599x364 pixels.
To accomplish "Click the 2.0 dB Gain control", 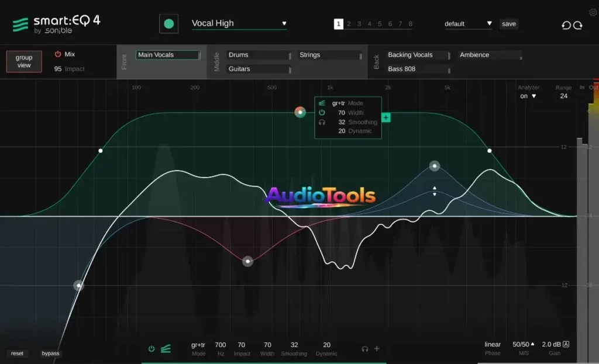I will 550,344.
